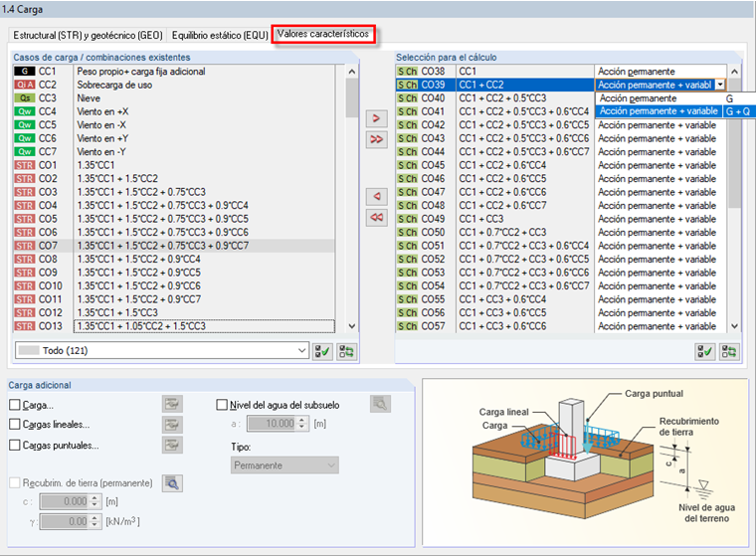Click the S Ch badge of CO38

(408, 72)
